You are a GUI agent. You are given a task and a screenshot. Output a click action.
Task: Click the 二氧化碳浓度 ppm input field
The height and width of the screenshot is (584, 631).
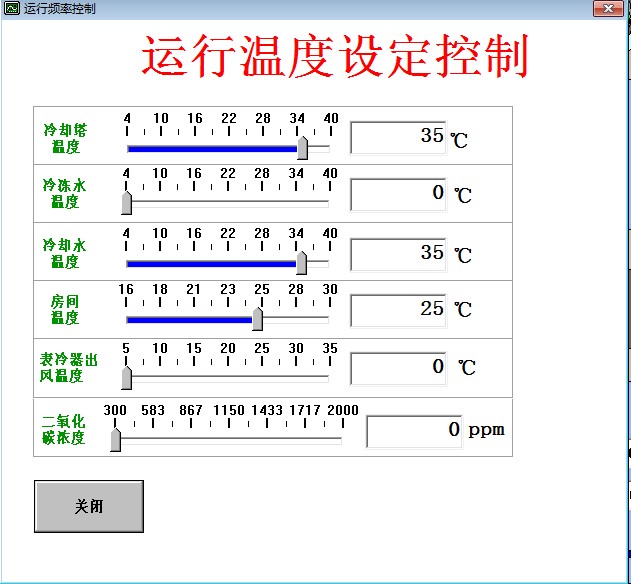tap(414, 431)
